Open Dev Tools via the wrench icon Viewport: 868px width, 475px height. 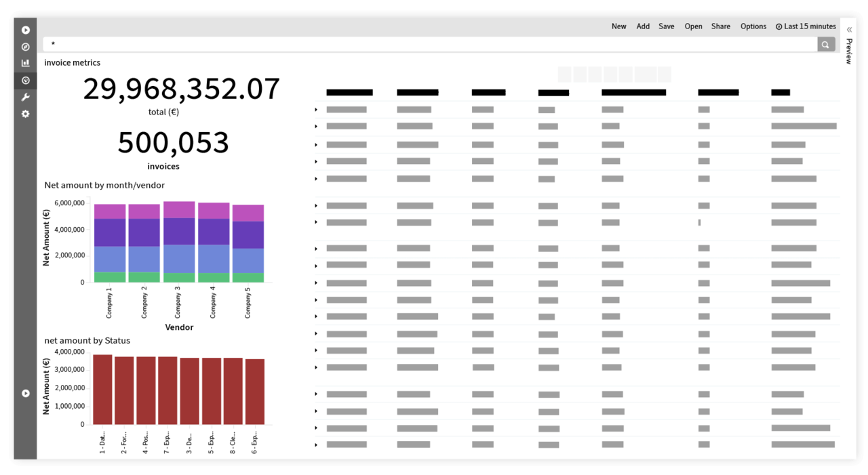[26, 98]
